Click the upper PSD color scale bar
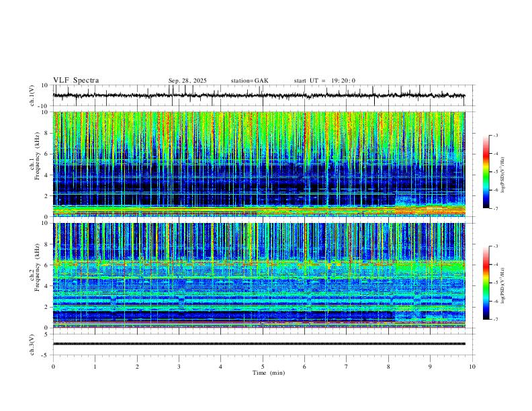The width and height of the screenshot is (532, 411). coord(486,172)
